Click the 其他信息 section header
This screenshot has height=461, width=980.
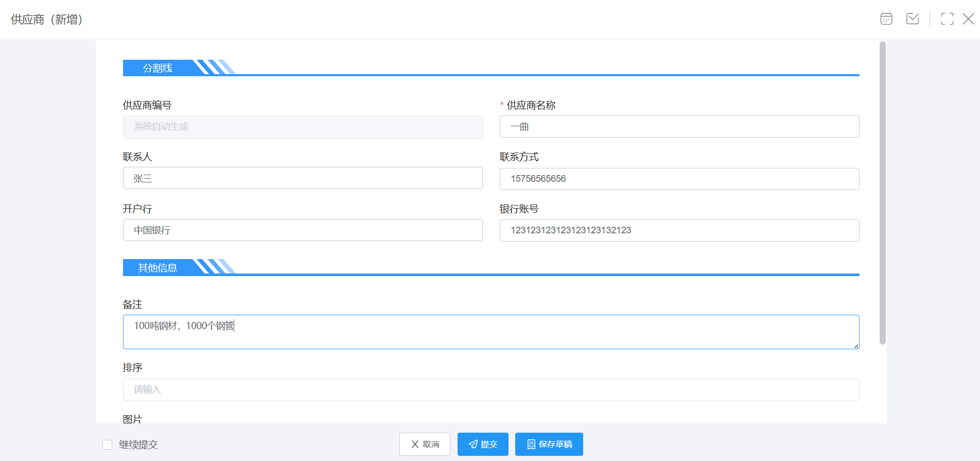[158, 267]
